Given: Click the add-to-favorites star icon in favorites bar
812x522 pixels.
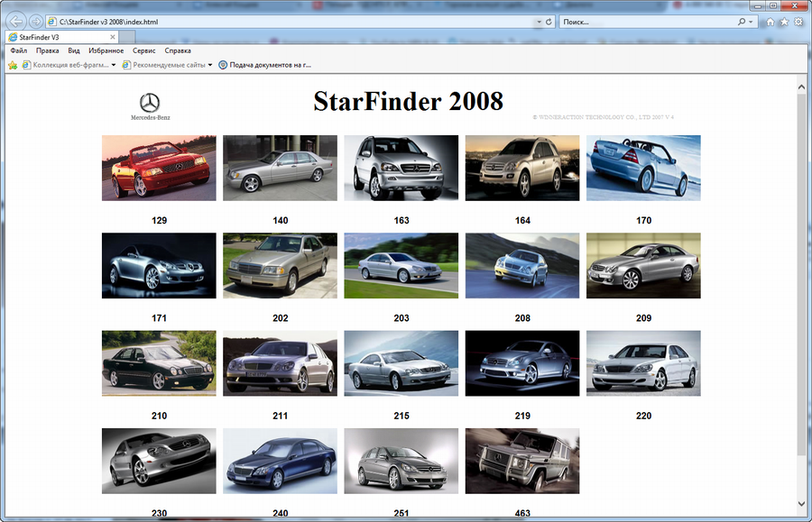Looking at the screenshot, I should (13, 65).
